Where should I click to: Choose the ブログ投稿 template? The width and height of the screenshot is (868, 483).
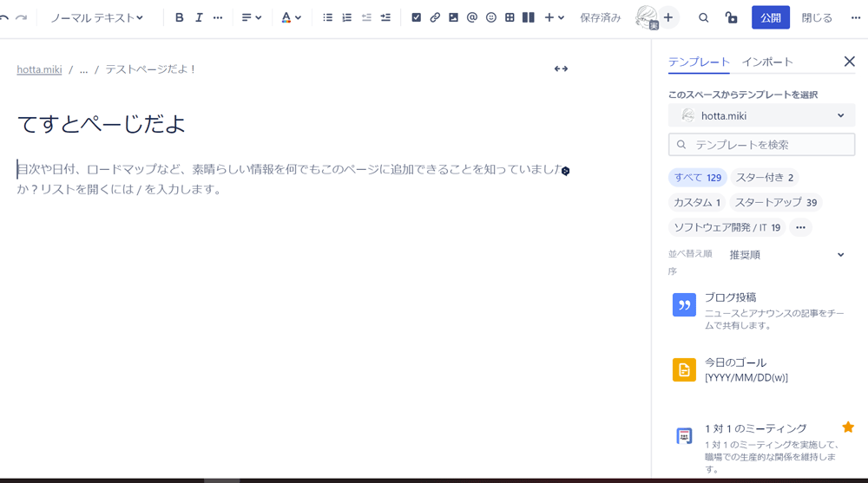[x=762, y=310]
